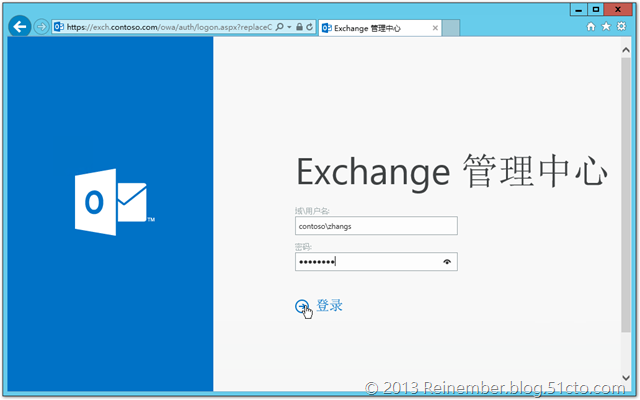640x400 pixels.
Task: Click the circled arrow icon beside 登录
Action: point(302,307)
